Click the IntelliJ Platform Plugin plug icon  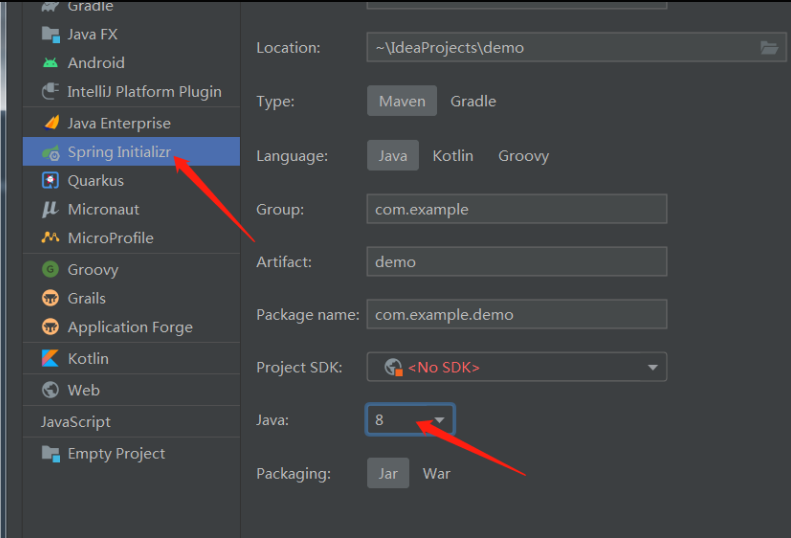point(50,91)
